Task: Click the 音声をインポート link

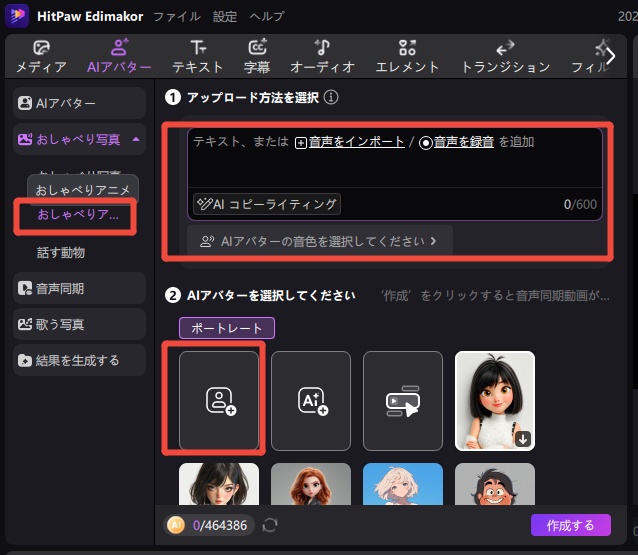Action: pyautogui.click(x=356, y=142)
